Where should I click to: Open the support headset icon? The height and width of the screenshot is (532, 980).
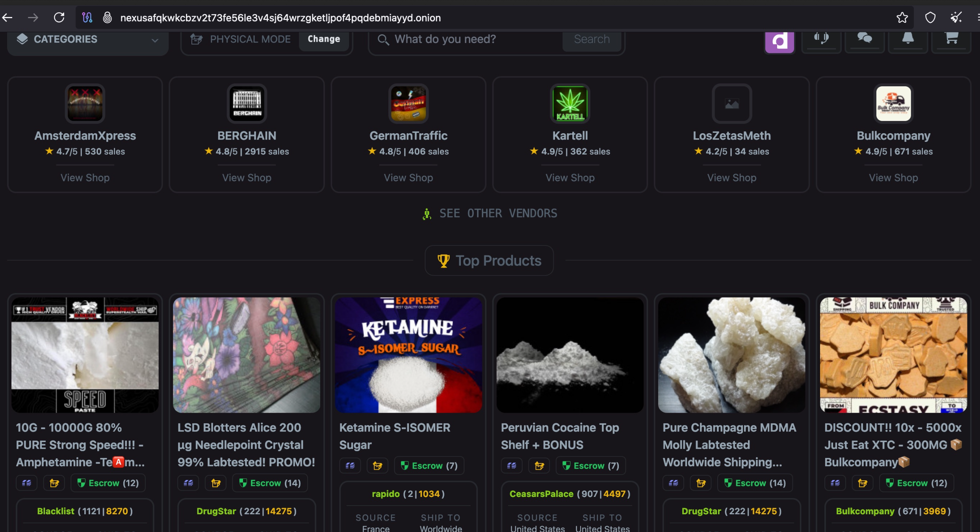click(x=822, y=39)
